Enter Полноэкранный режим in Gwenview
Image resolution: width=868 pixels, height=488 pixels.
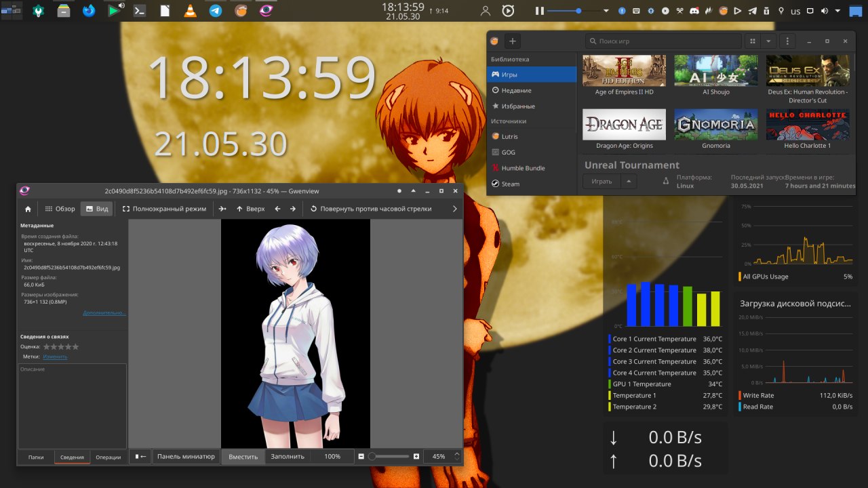click(x=164, y=209)
